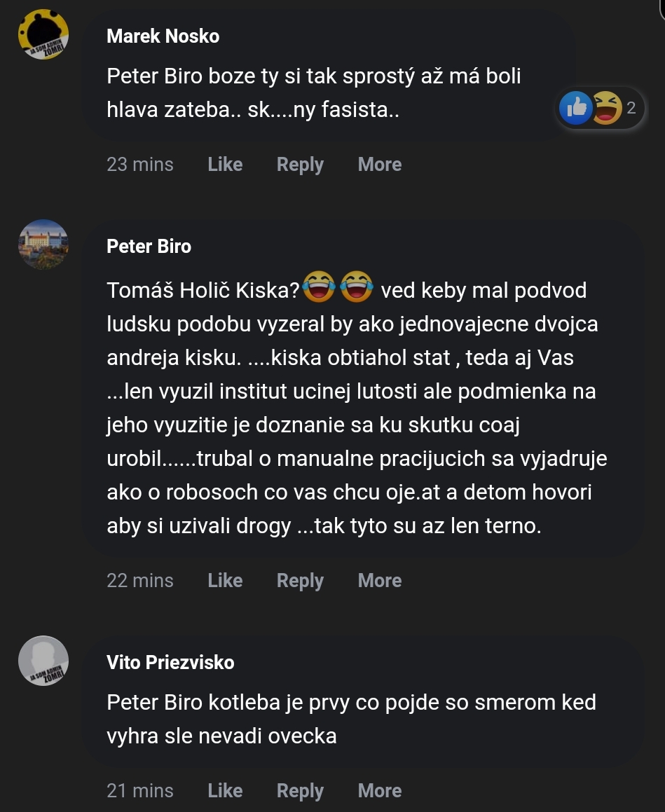Reply to Marek Nosko's comment
The height and width of the screenshot is (812, 665).
[x=300, y=165]
